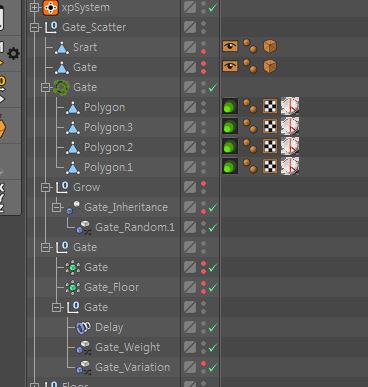Collapse the Gate_Inheritance node
Image resolution: width=368 pixels, height=387 pixels.
pyautogui.click(x=57, y=208)
